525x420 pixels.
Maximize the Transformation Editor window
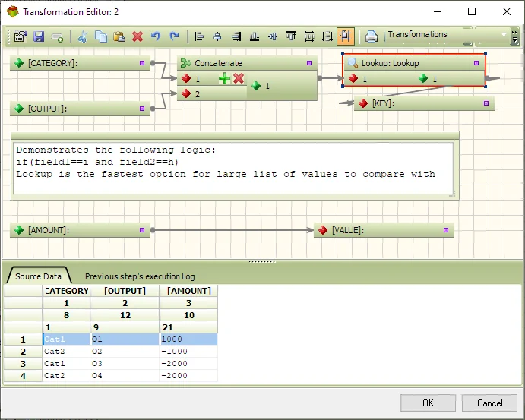click(471, 11)
